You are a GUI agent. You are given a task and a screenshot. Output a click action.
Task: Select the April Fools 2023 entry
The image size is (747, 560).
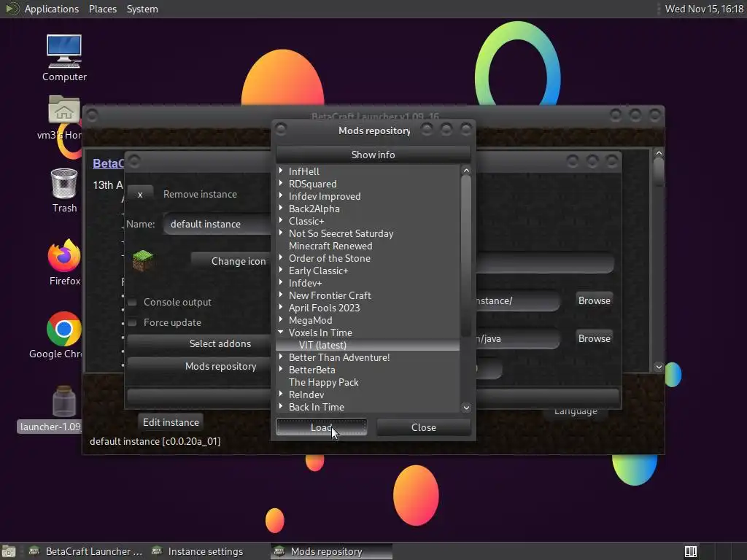point(324,308)
